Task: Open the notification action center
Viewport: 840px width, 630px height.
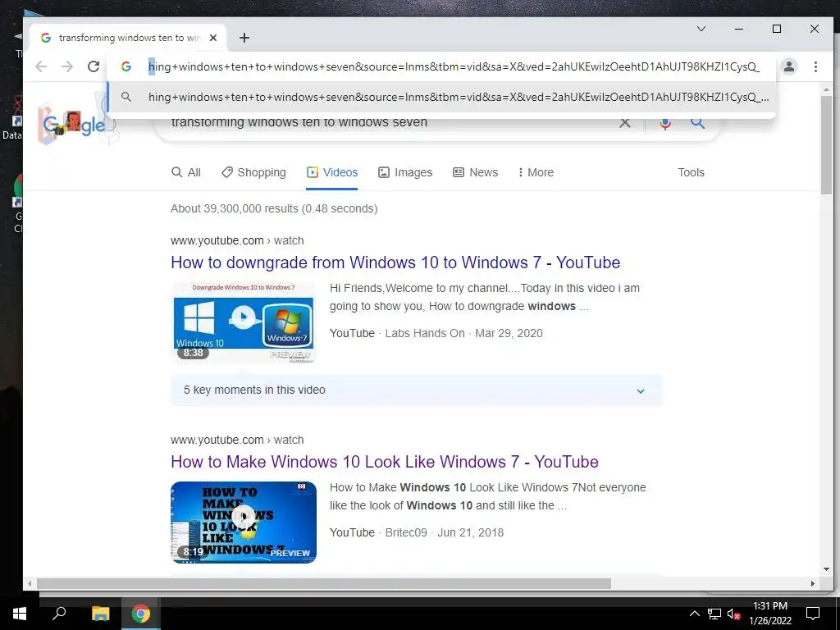Action: click(x=813, y=614)
